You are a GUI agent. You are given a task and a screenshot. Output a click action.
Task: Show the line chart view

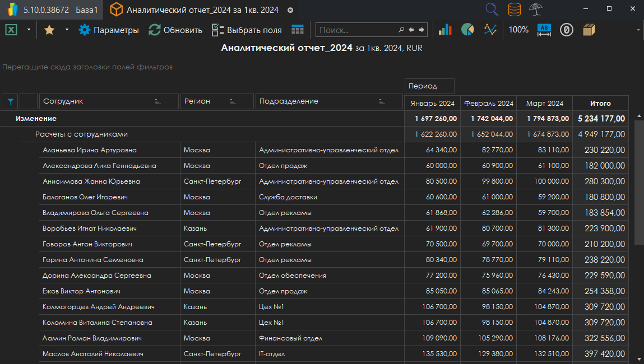coord(490,30)
